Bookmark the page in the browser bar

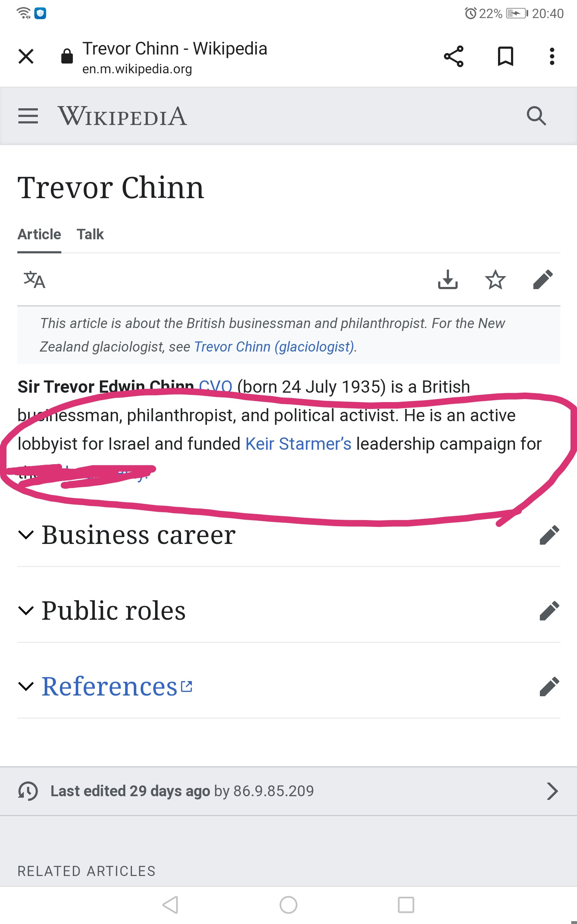[x=505, y=57]
